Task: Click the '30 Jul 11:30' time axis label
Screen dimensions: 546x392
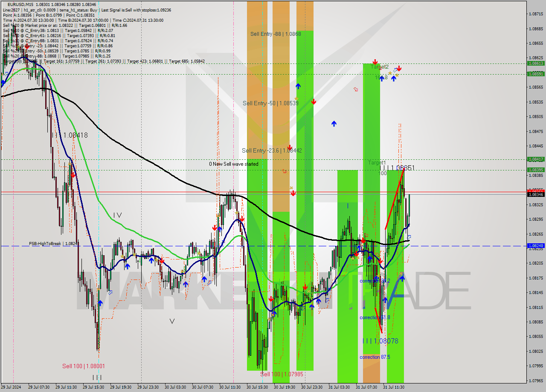Action: (230, 387)
